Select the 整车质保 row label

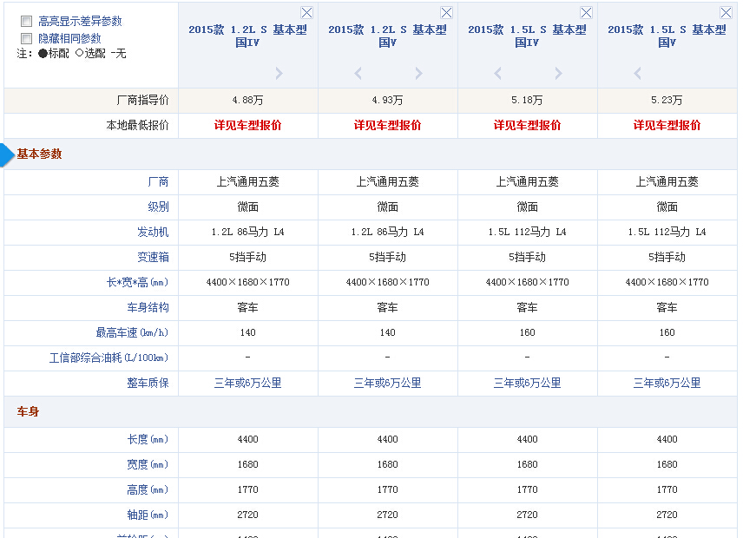[148, 383]
